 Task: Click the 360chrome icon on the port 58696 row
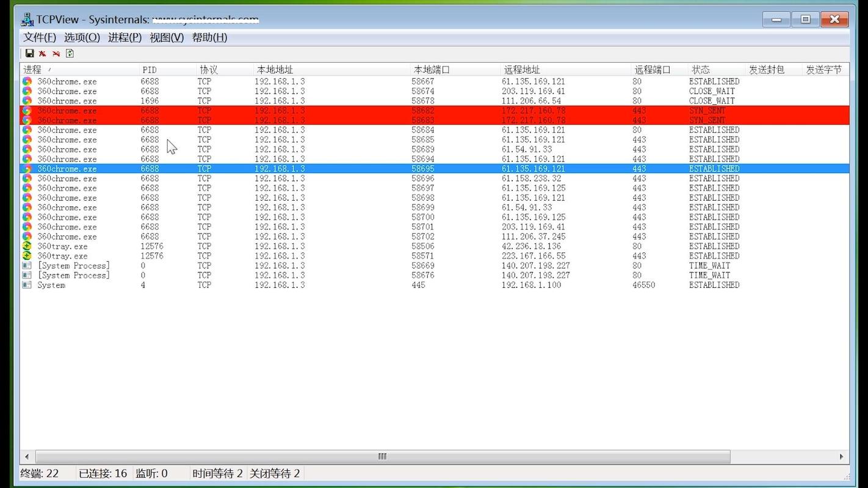pyautogui.click(x=27, y=179)
